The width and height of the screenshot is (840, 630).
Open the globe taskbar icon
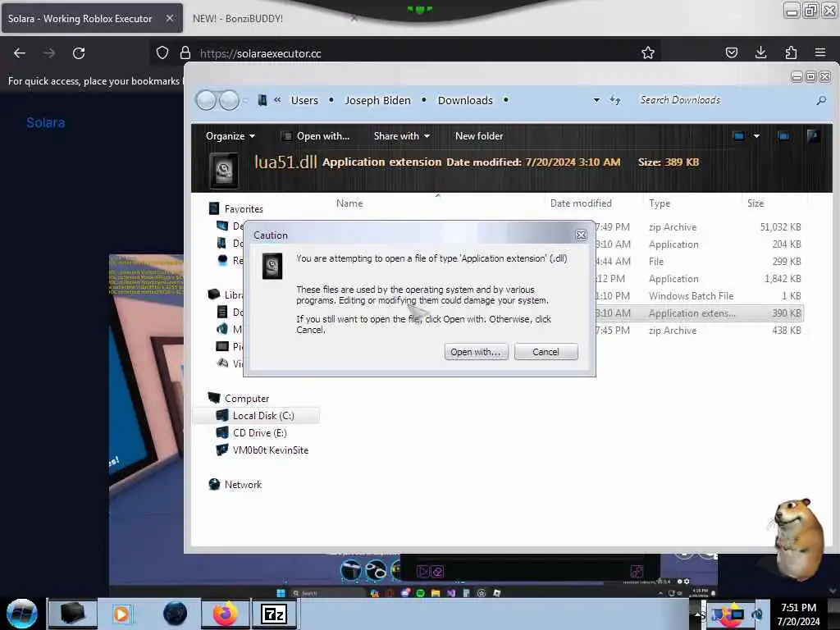tap(176, 614)
